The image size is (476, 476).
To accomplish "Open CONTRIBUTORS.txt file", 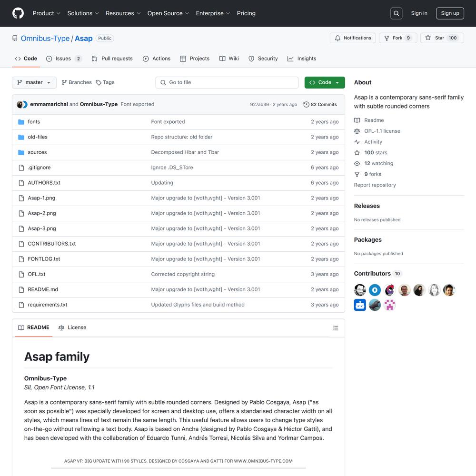I will pyautogui.click(x=51, y=244).
